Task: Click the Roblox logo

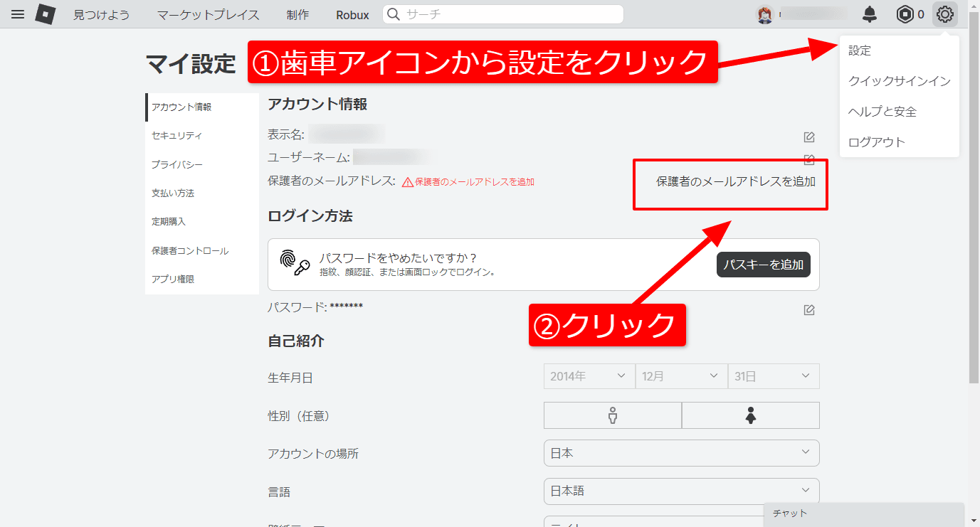Action: pyautogui.click(x=44, y=14)
